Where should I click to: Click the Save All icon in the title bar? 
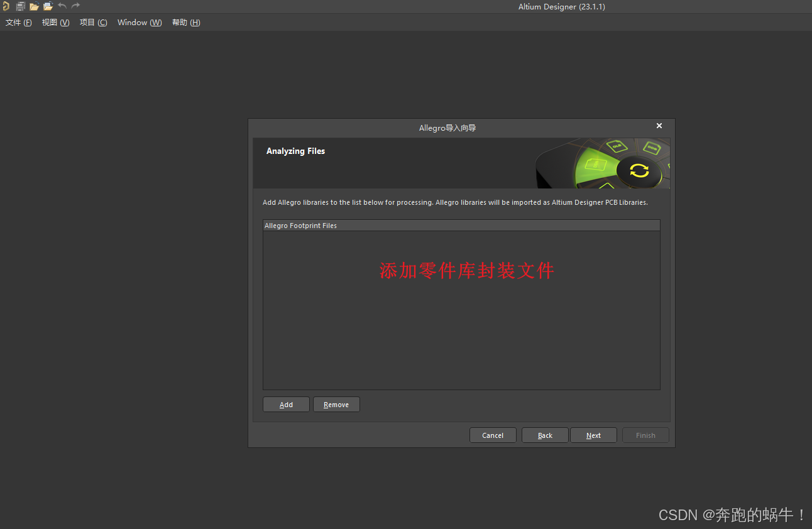pyautogui.click(x=20, y=6)
